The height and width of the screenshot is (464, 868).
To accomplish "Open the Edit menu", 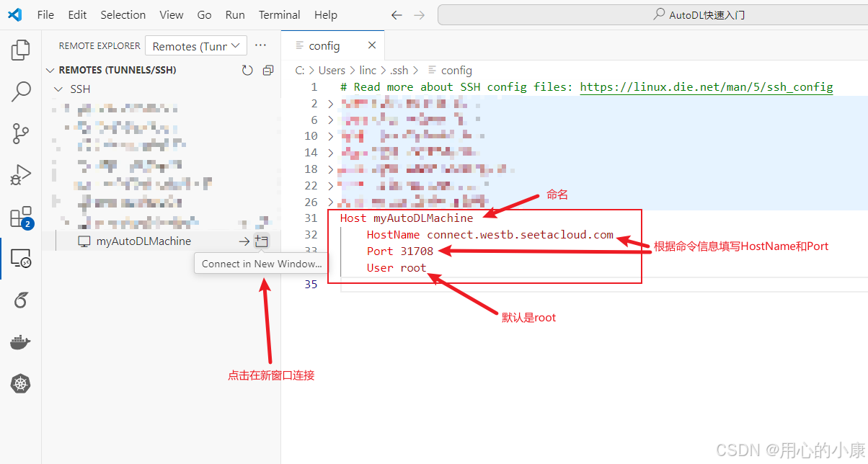I will [x=77, y=14].
